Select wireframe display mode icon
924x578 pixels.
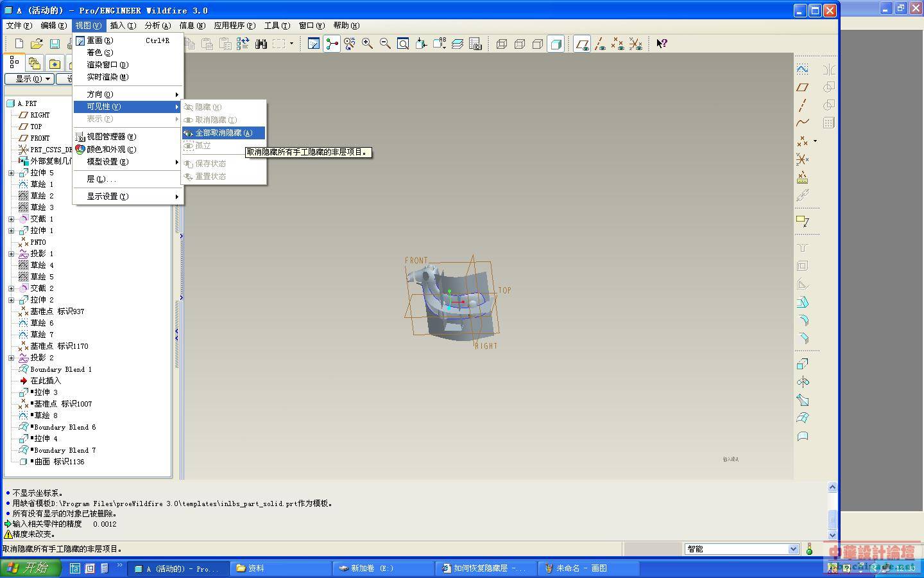pyautogui.click(x=502, y=44)
